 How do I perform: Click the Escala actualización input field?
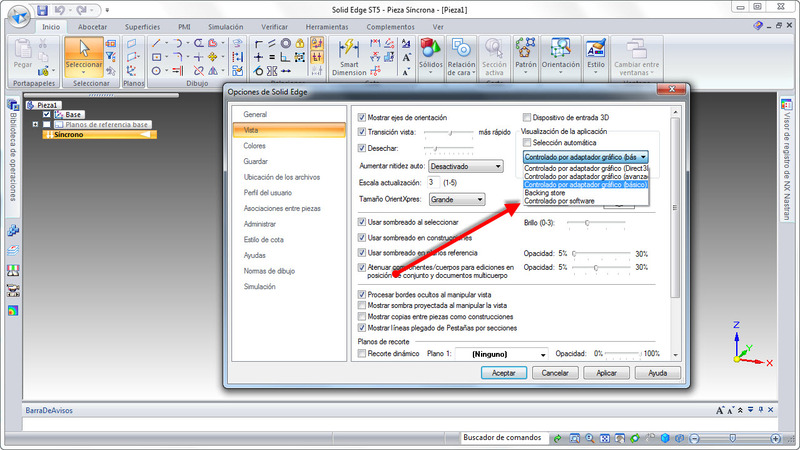pos(433,182)
